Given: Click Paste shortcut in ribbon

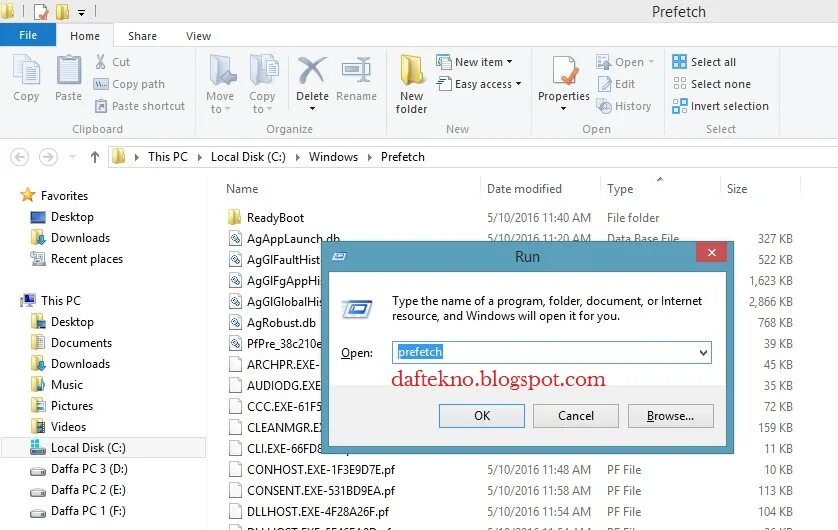Looking at the screenshot, I should click(140, 106).
